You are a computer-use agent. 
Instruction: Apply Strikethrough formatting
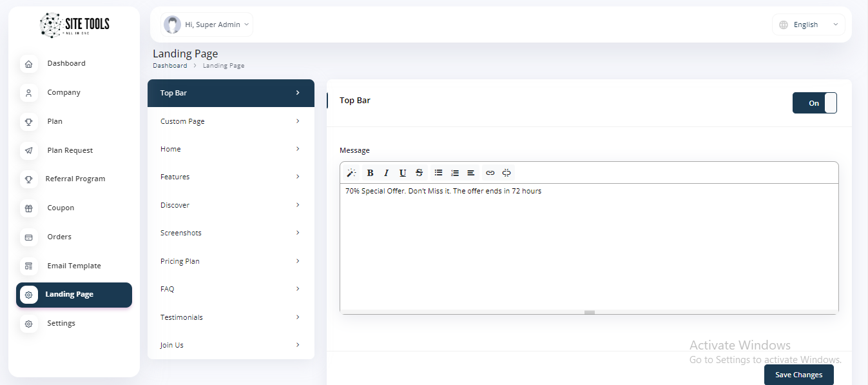(x=420, y=173)
